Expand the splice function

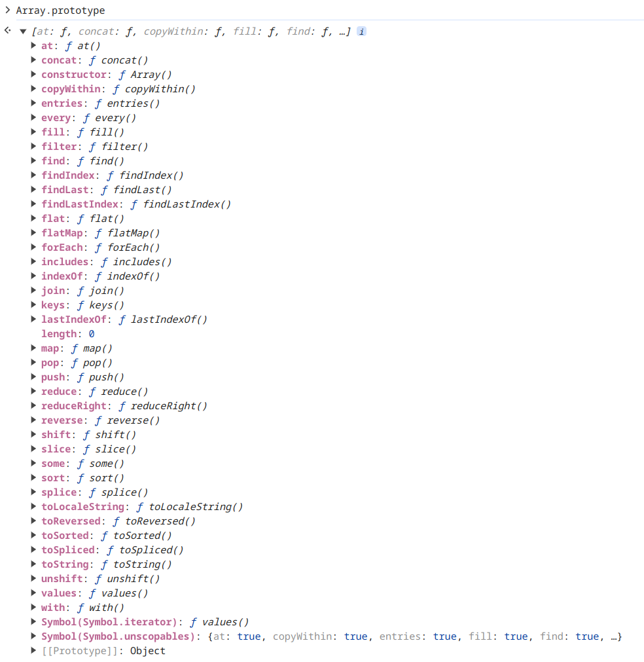pos(33,492)
